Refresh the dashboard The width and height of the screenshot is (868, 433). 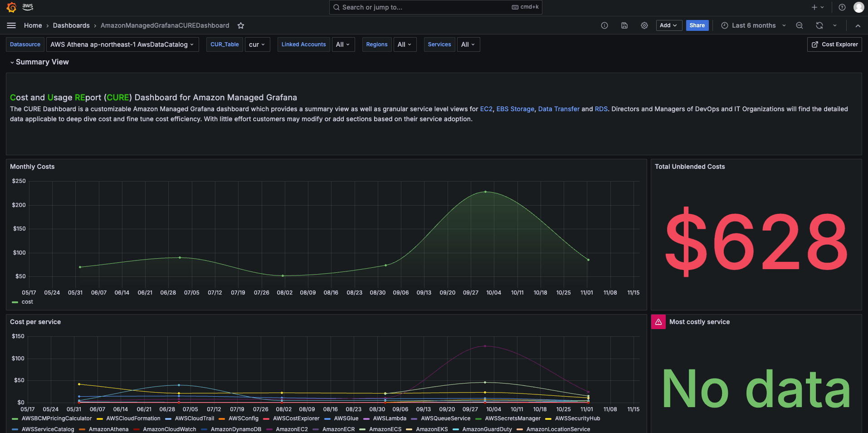(x=819, y=25)
